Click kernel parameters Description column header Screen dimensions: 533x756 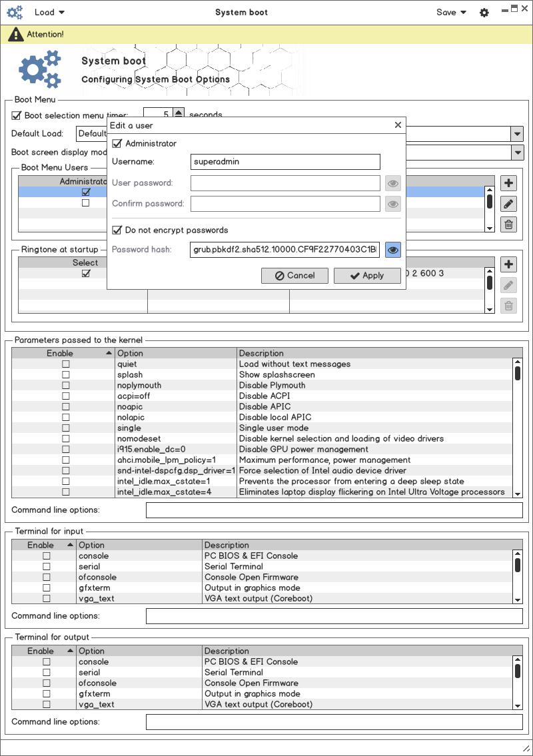pyautogui.click(x=380, y=353)
